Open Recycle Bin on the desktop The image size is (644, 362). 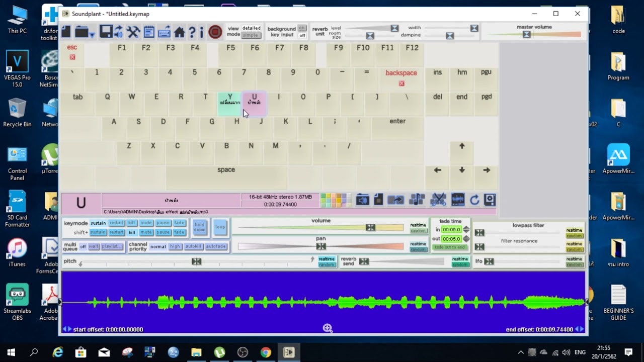pyautogui.click(x=17, y=113)
